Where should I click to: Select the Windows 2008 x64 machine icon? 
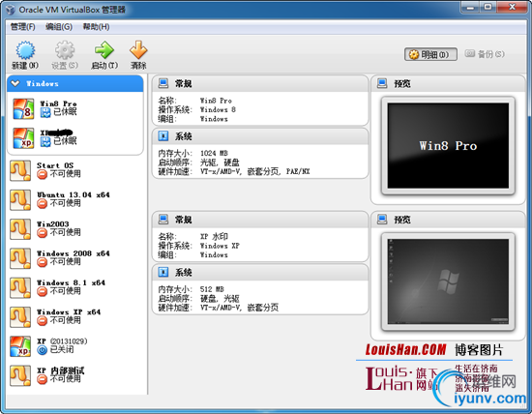20,258
